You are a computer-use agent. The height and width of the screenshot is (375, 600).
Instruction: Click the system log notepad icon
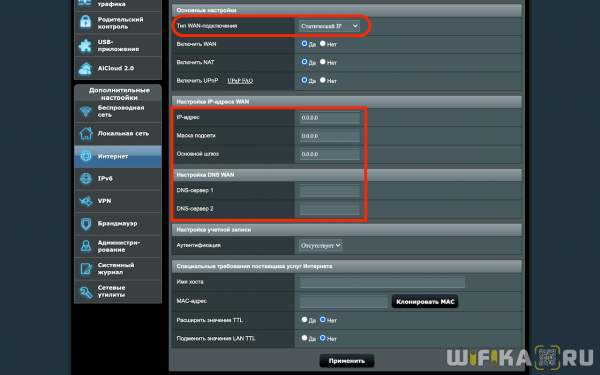pos(86,269)
